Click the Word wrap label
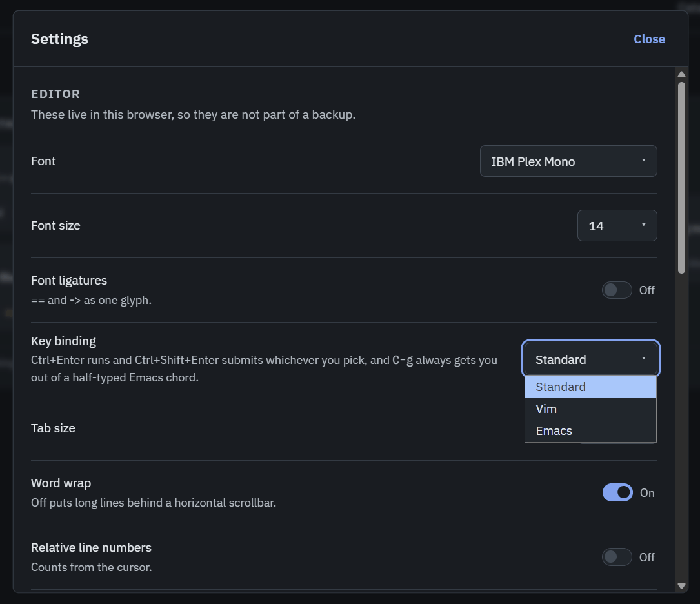The height and width of the screenshot is (604, 700). (x=61, y=483)
